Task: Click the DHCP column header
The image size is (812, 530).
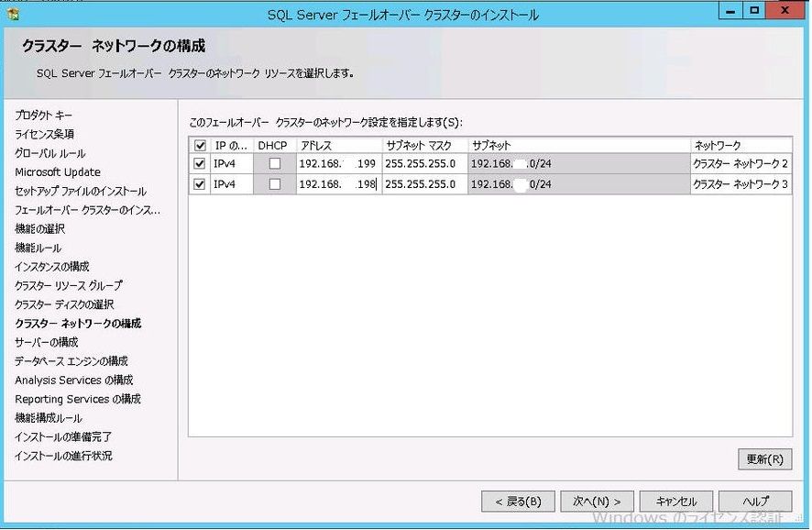Action: (x=273, y=146)
